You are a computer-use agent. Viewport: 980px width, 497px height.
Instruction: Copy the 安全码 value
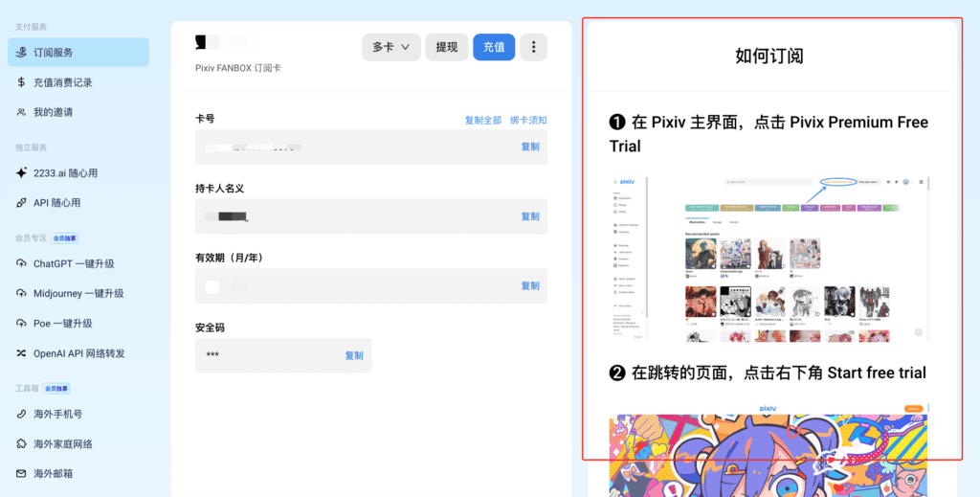[x=354, y=355]
